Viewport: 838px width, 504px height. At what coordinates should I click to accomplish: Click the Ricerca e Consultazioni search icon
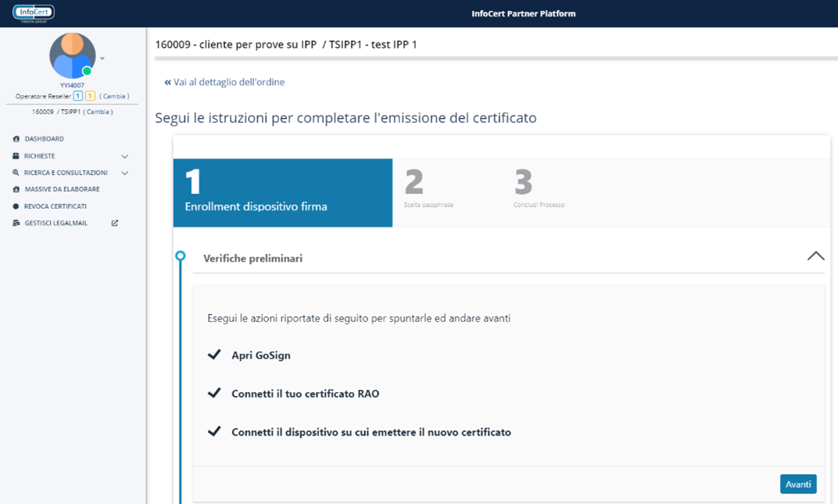(x=16, y=173)
